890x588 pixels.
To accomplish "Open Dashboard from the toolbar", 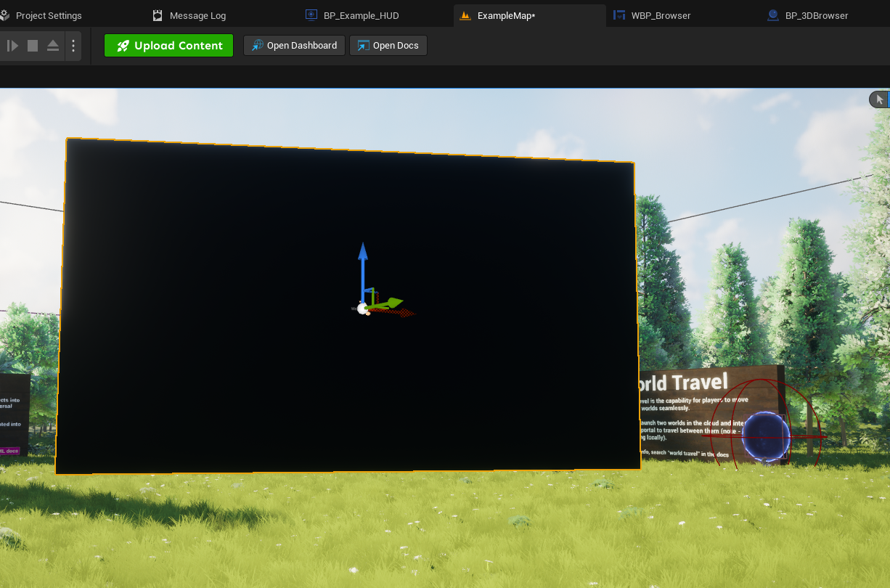I will (294, 46).
